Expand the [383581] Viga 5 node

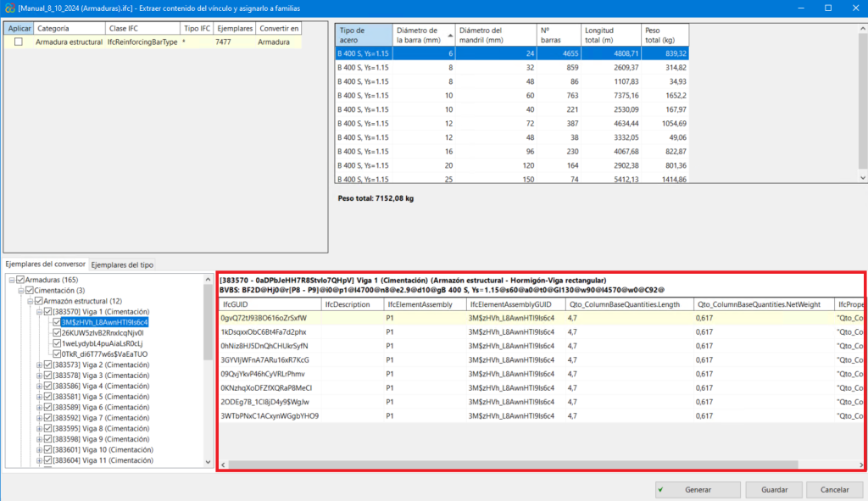point(39,397)
